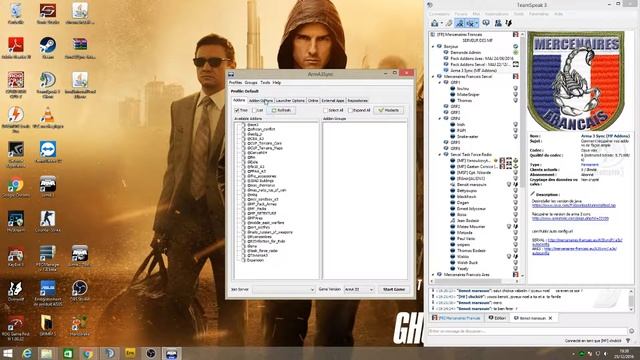Viewport: 640px width, 360px height.
Task: Expand Mercenaires Francais Ares channel group
Action: (x=433, y=275)
